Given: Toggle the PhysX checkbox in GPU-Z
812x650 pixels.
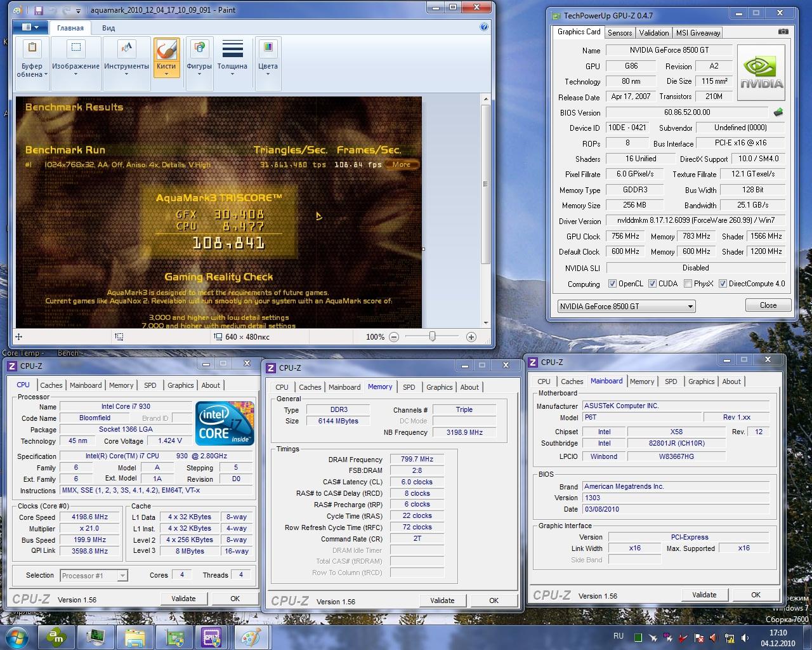Looking at the screenshot, I should tap(688, 284).
